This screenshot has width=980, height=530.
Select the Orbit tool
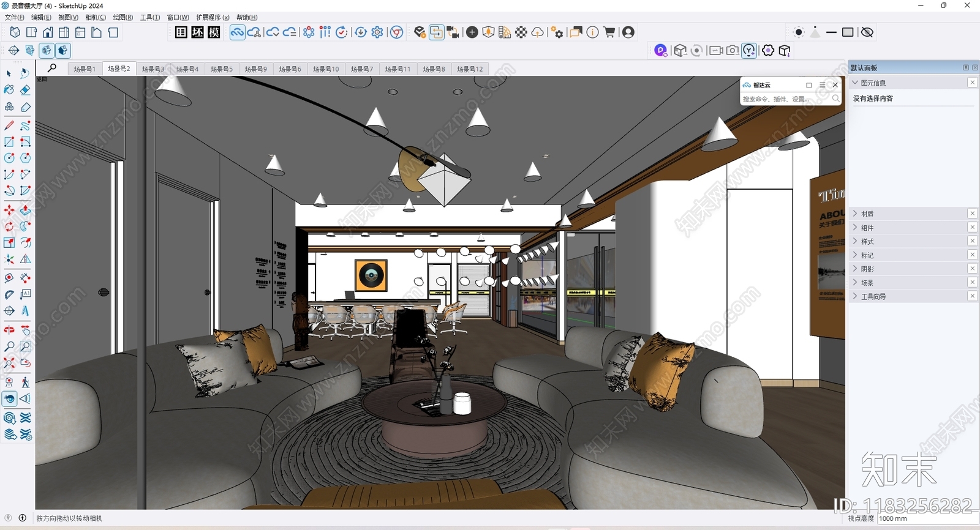point(9,330)
